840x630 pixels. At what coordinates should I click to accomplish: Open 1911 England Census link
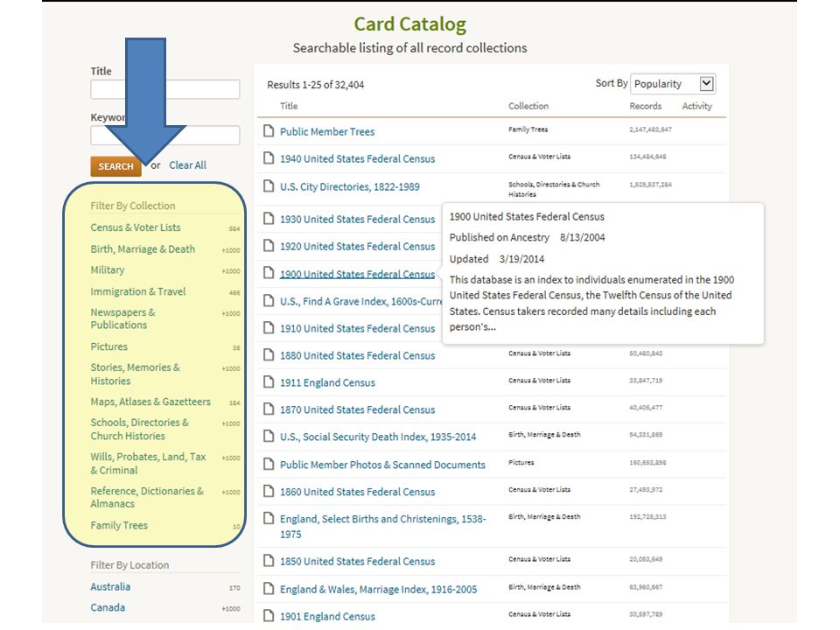pos(327,382)
